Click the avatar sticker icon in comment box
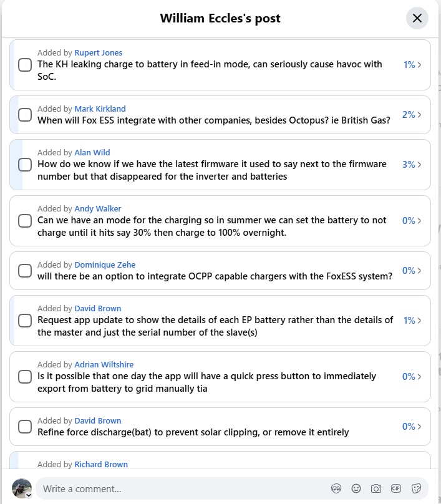 pyautogui.click(x=336, y=488)
